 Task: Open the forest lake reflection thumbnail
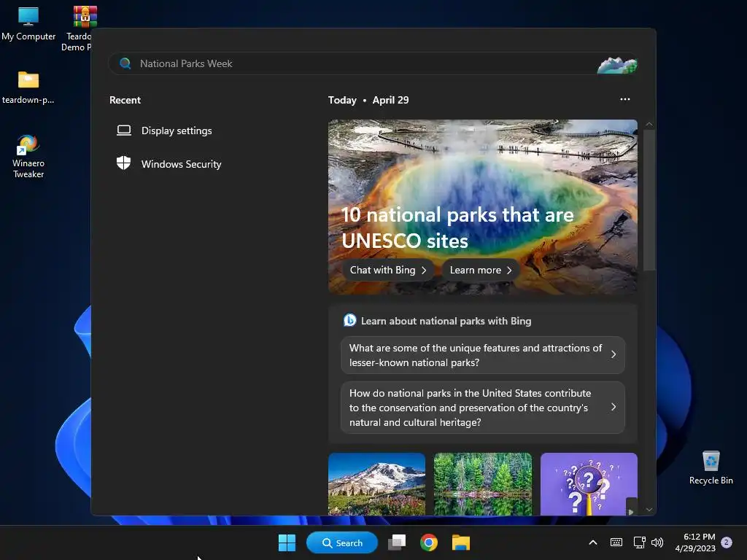(x=483, y=484)
